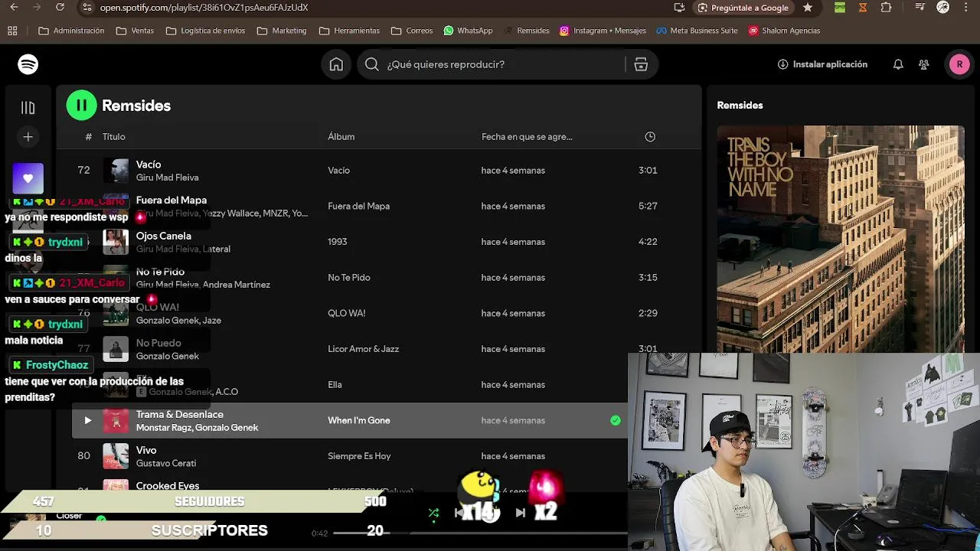The height and width of the screenshot is (551, 980).
Task: Open browser three-dot menu
Action: click(x=967, y=8)
